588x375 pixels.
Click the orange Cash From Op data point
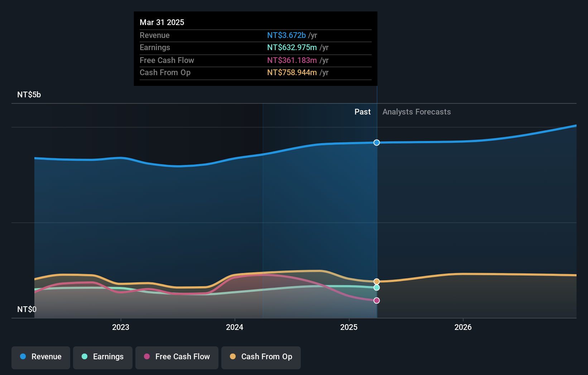click(x=377, y=282)
